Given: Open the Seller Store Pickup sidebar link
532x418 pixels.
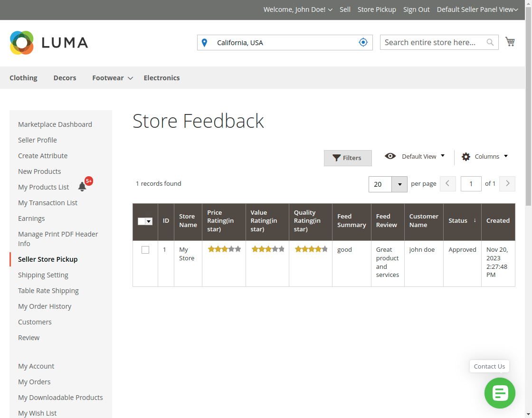Looking at the screenshot, I should click(47, 259).
